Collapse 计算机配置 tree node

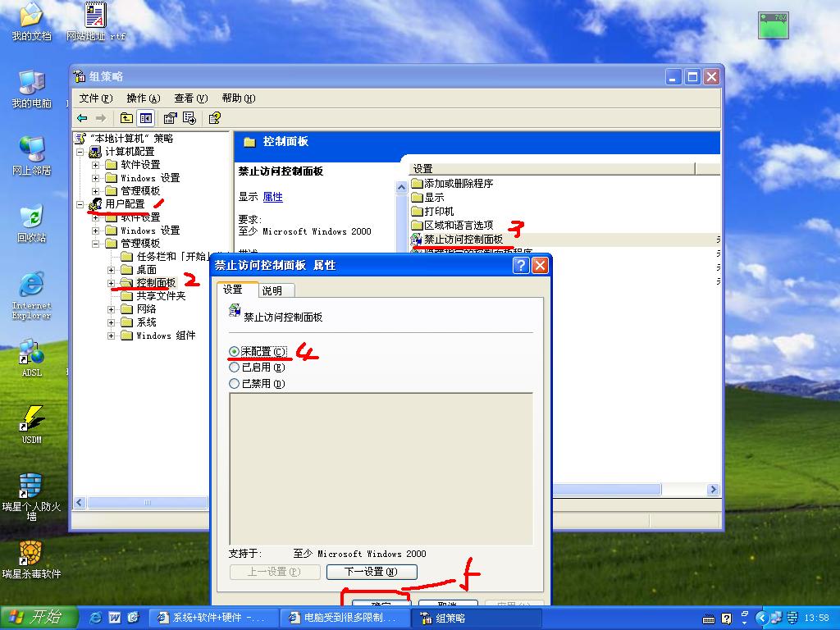(80, 152)
